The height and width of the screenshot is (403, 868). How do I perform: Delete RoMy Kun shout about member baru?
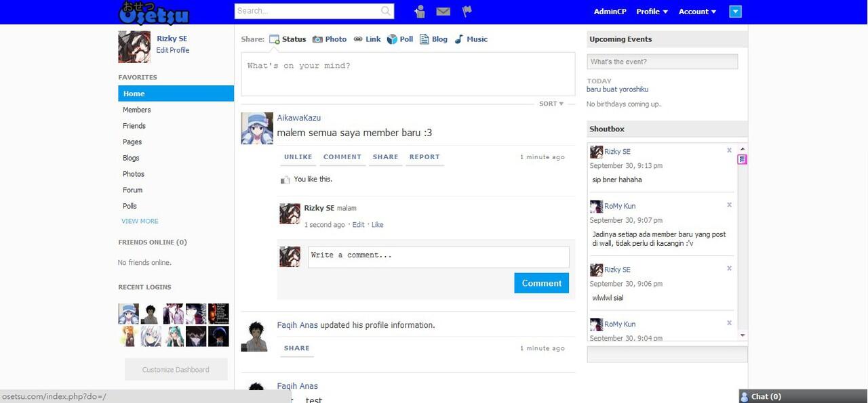729,205
